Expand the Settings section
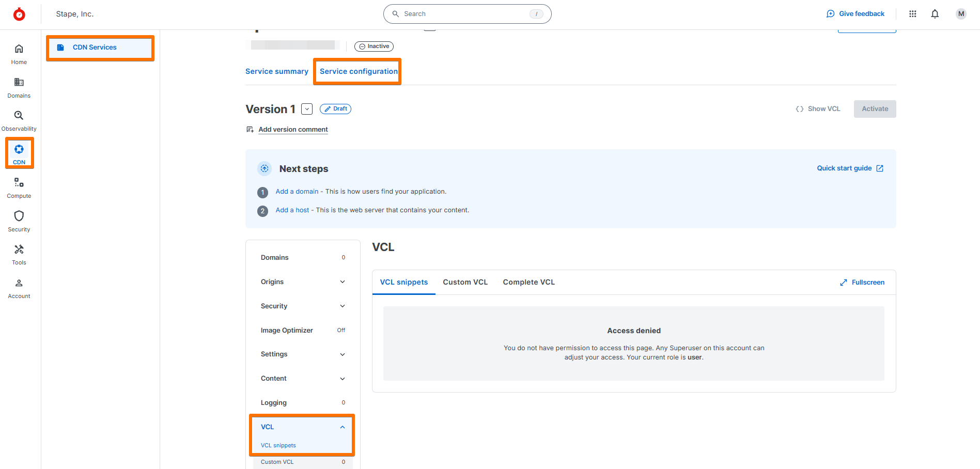The image size is (980, 469). click(303, 354)
